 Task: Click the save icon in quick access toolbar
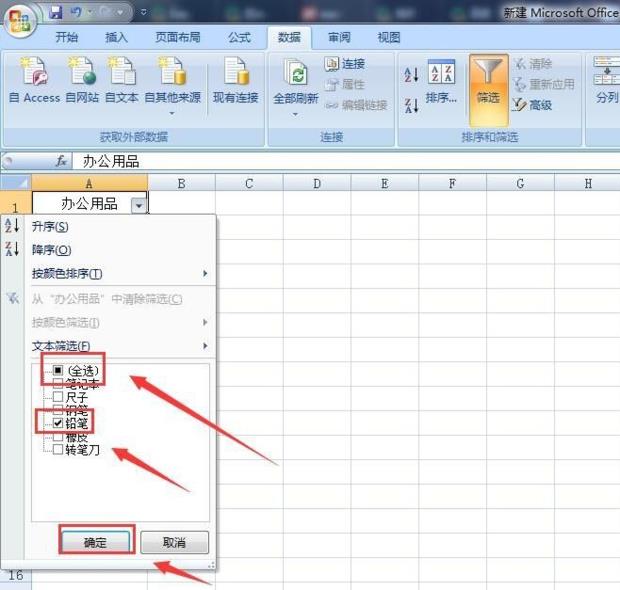click(x=56, y=12)
